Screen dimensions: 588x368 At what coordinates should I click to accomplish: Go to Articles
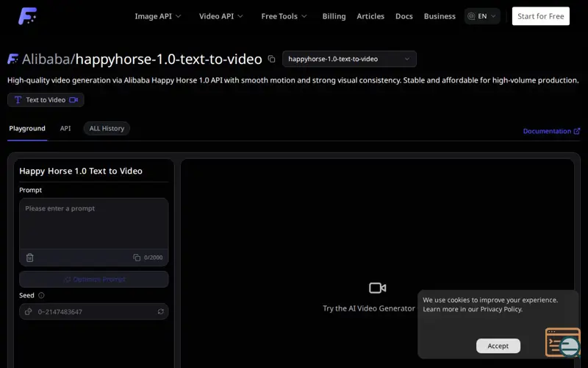370,16
